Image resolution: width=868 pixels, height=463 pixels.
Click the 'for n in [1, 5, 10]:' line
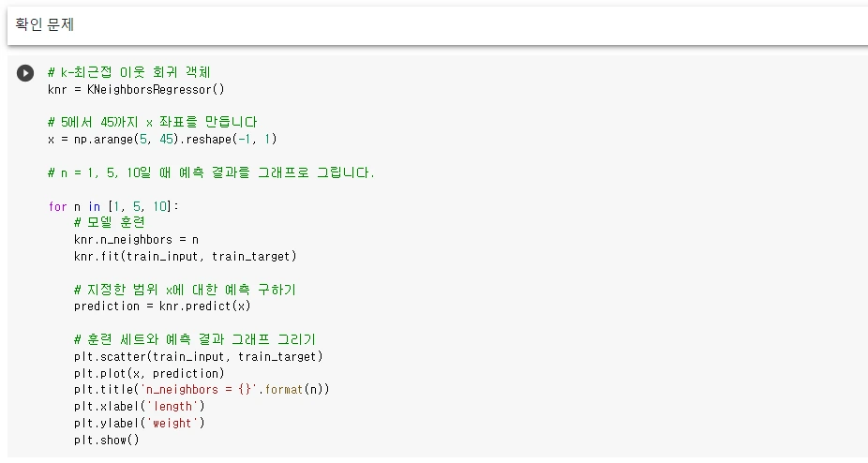[113, 206]
